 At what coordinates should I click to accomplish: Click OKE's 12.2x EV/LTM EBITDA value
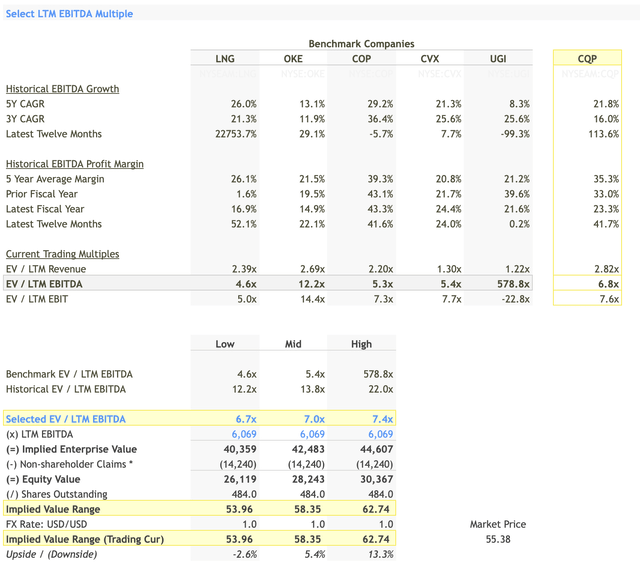point(311,284)
